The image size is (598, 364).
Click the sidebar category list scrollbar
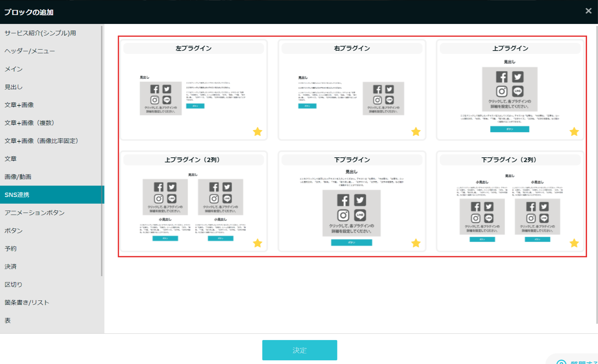(x=102, y=150)
